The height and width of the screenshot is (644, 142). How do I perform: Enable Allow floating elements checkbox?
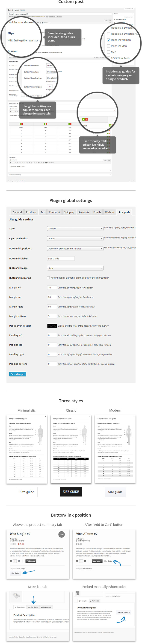tap(48, 278)
